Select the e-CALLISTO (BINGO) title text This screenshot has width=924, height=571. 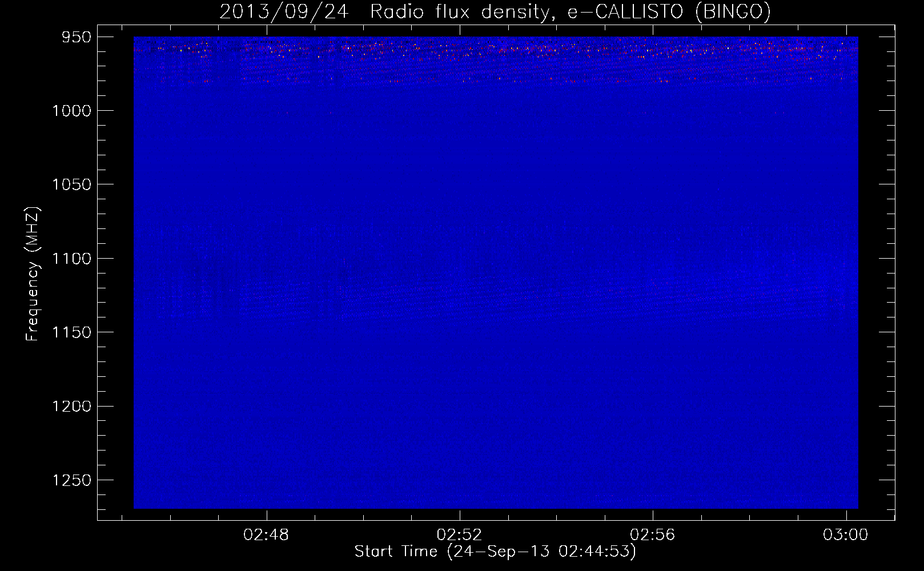669,12
